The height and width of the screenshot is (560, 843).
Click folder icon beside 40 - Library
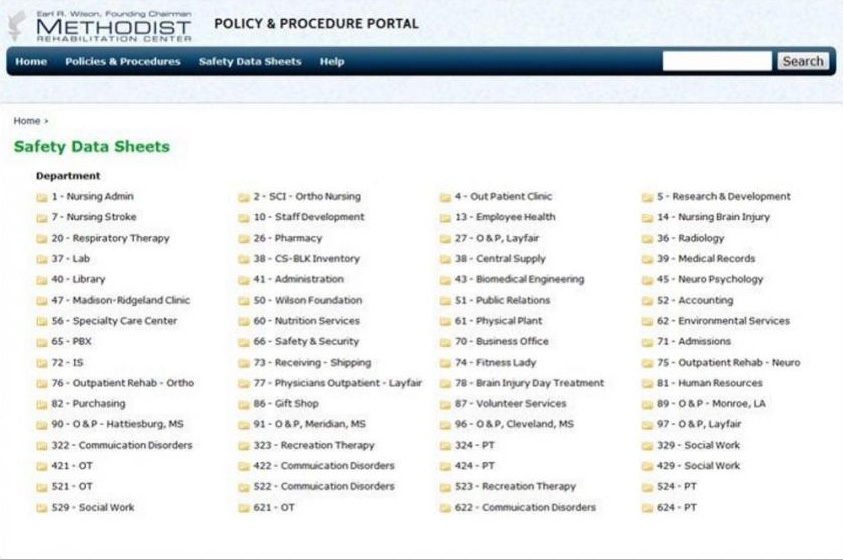coord(42,280)
